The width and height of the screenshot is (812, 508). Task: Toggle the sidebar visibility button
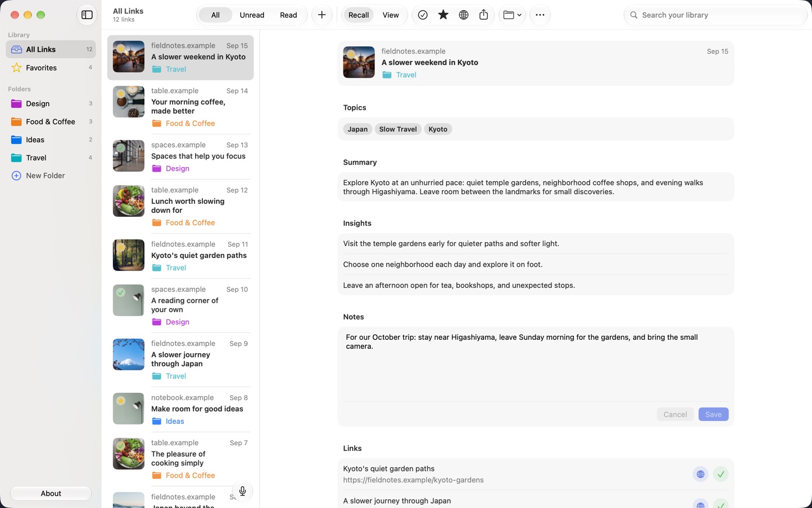click(x=87, y=15)
